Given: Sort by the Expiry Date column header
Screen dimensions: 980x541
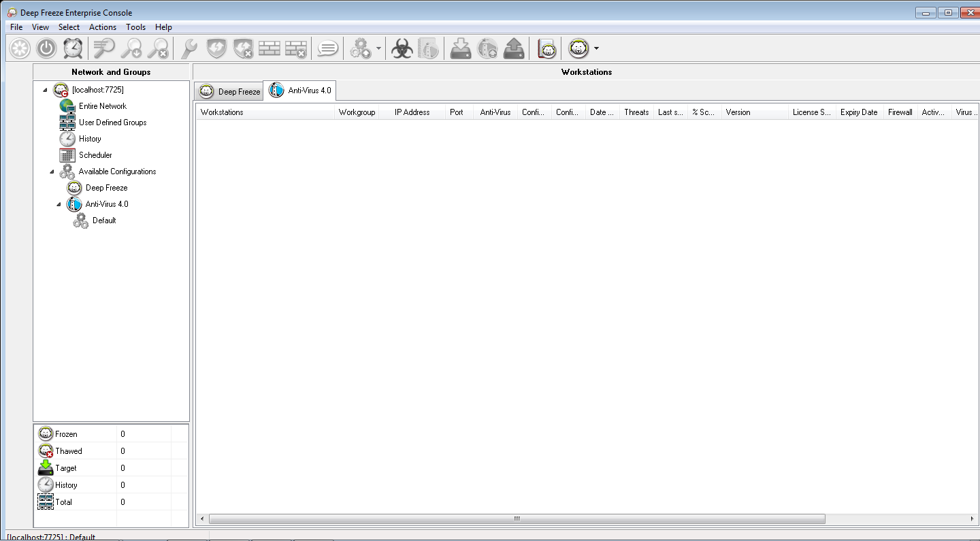Looking at the screenshot, I should click(859, 112).
